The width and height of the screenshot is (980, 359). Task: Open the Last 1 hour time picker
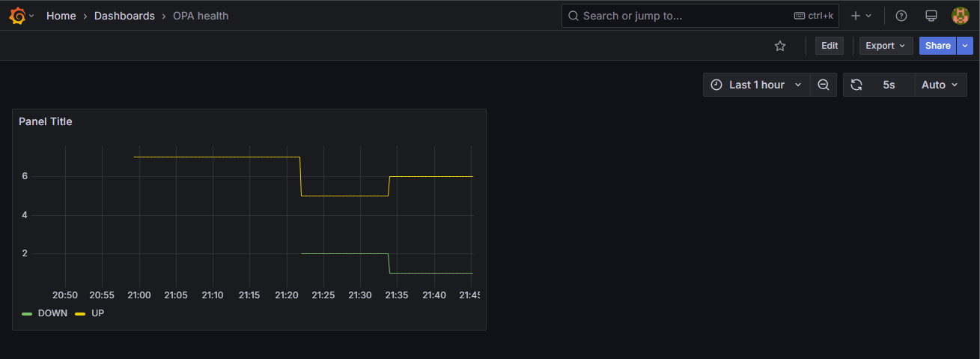(x=756, y=85)
